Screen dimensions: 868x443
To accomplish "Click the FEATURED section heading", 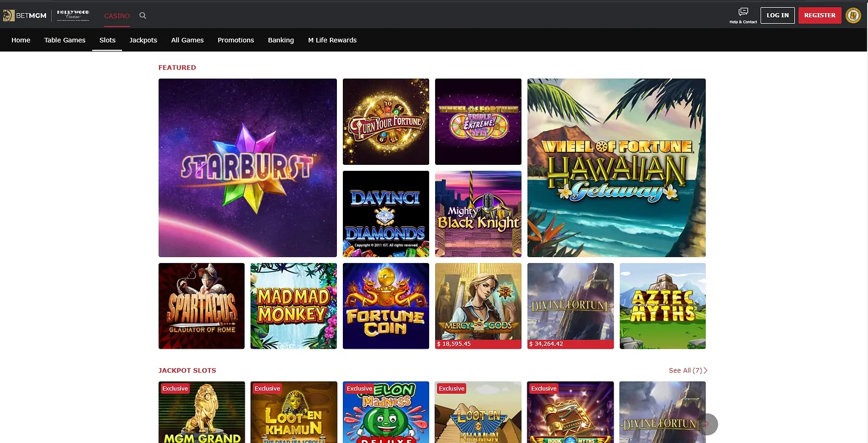I will click(177, 68).
